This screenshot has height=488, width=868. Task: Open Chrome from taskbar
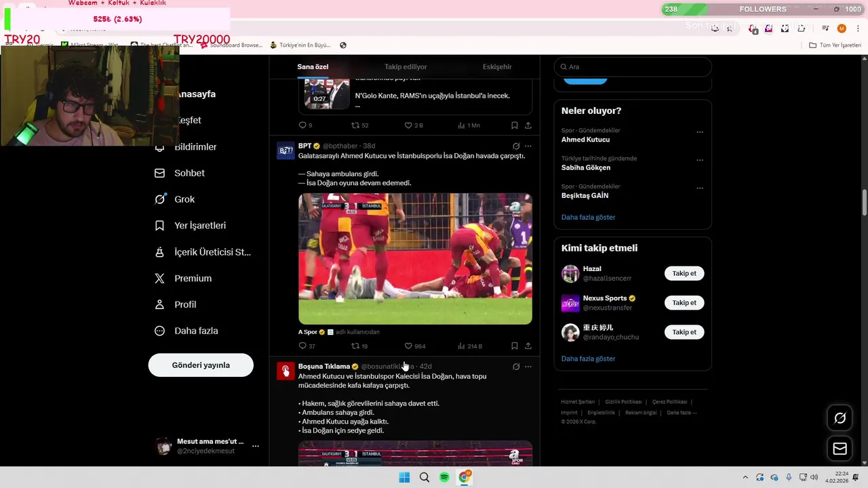pyautogui.click(x=465, y=477)
